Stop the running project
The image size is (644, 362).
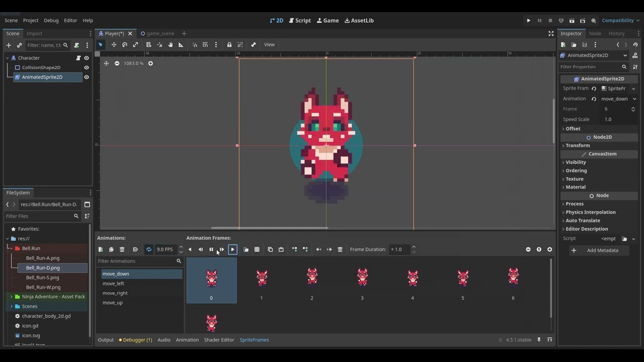click(x=550, y=21)
